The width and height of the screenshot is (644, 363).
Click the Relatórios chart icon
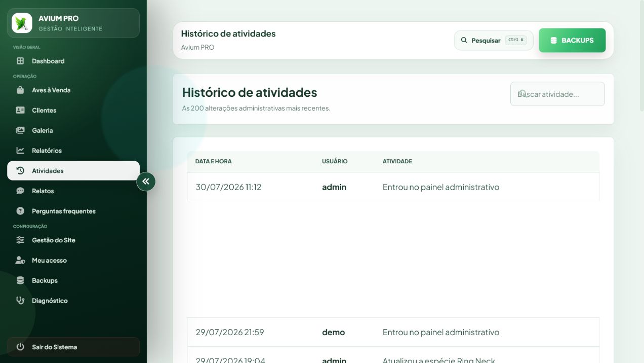click(20, 151)
